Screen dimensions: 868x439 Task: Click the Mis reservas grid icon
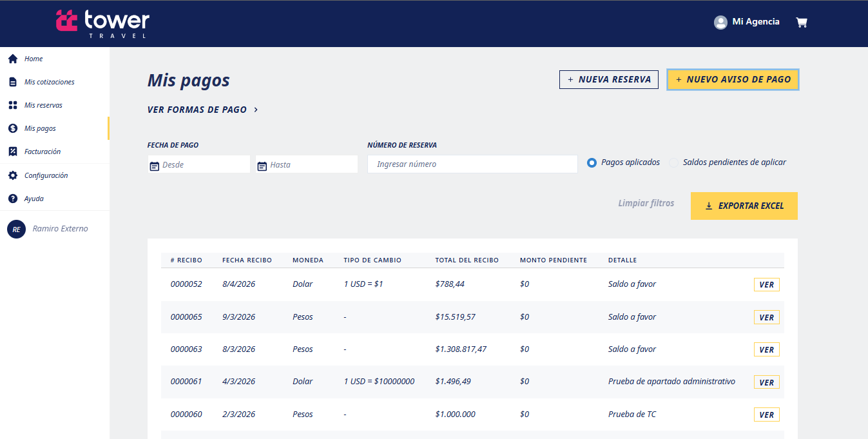click(x=12, y=105)
